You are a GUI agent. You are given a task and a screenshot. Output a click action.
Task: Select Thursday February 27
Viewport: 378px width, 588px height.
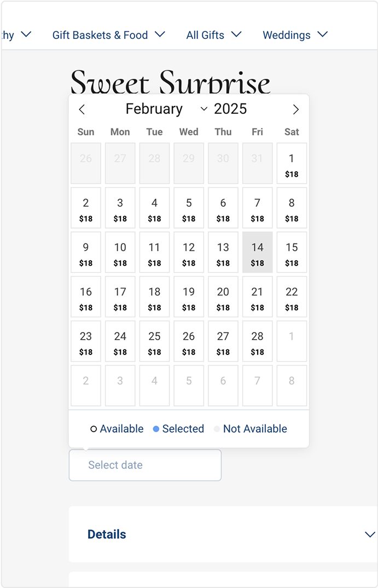pos(223,341)
